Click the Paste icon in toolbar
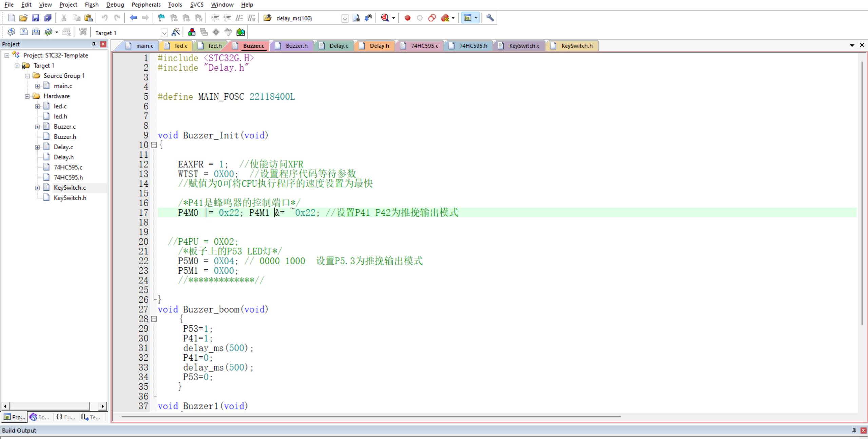The height and width of the screenshot is (439, 868). click(89, 18)
